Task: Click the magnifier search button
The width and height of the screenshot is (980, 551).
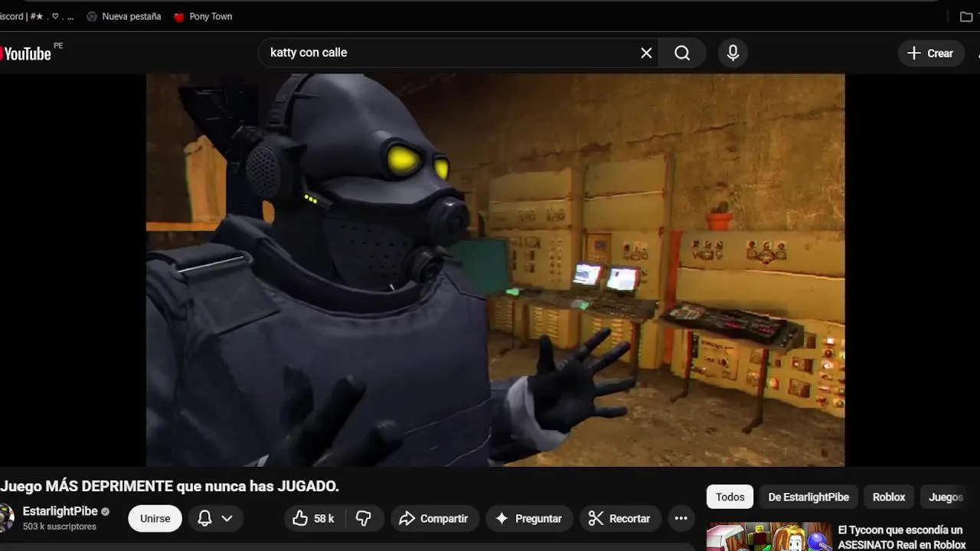Action: [682, 53]
